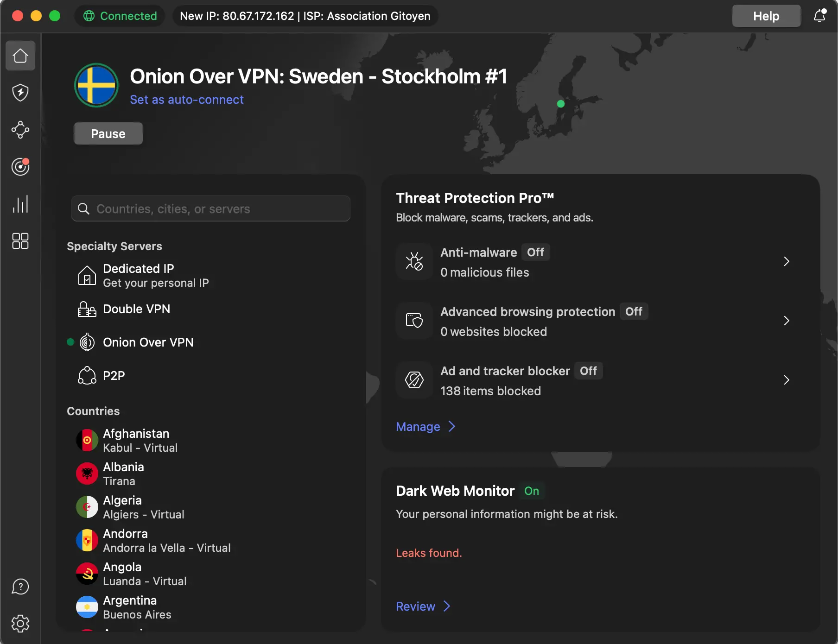This screenshot has height=644, width=838.
Task: Open settings gear icon in sidebar
Action: [20, 624]
